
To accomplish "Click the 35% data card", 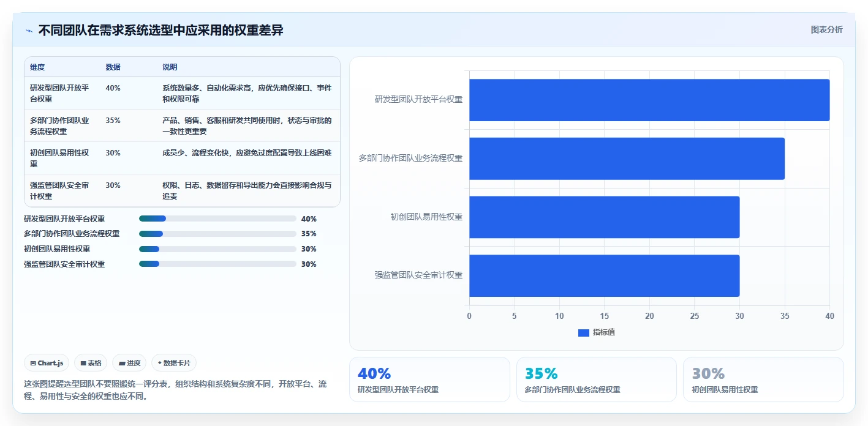I will coord(597,379).
